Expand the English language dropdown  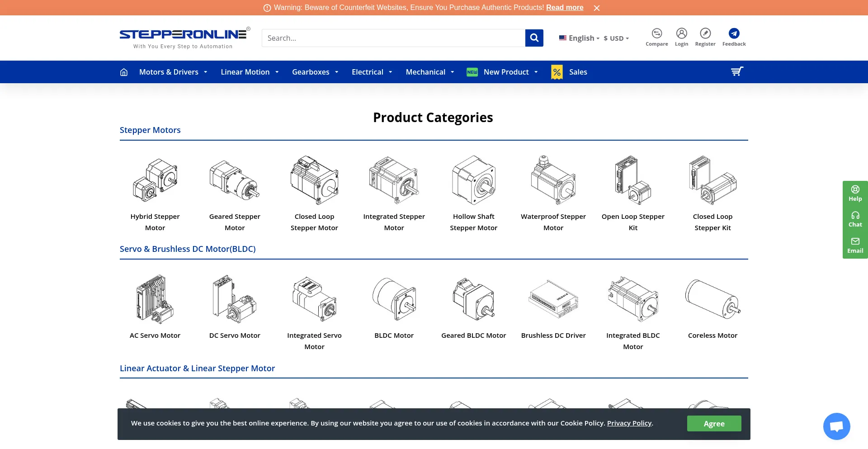pyautogui.click(x=581, y=38)
